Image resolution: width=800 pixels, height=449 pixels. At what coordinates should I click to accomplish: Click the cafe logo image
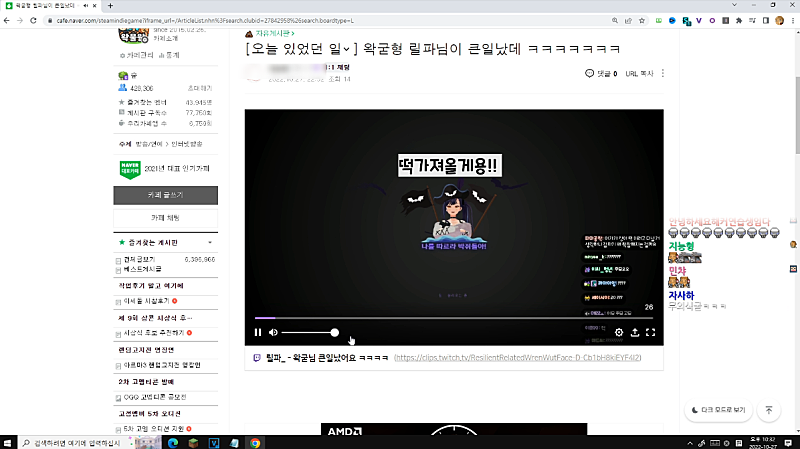(133, 36)
